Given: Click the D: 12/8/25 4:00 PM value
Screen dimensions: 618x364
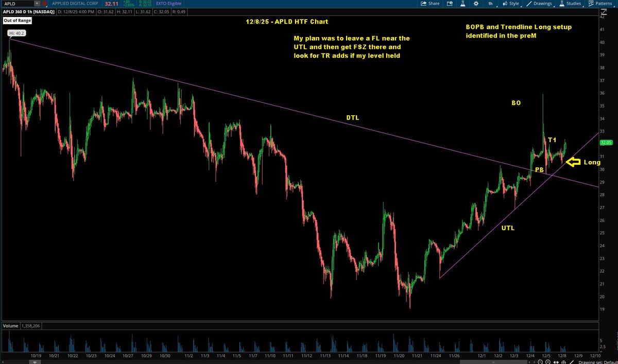Looking at the screenshot, I should (76, 12).
